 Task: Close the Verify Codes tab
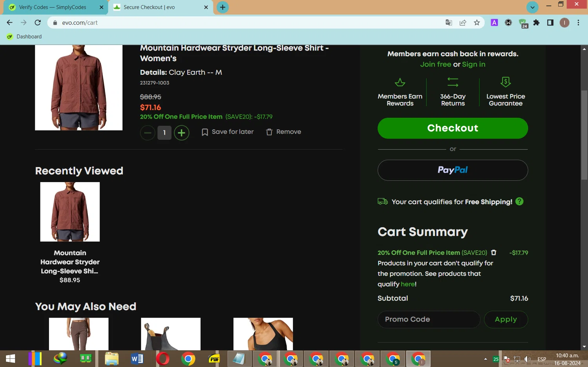[x=101, y=7]
